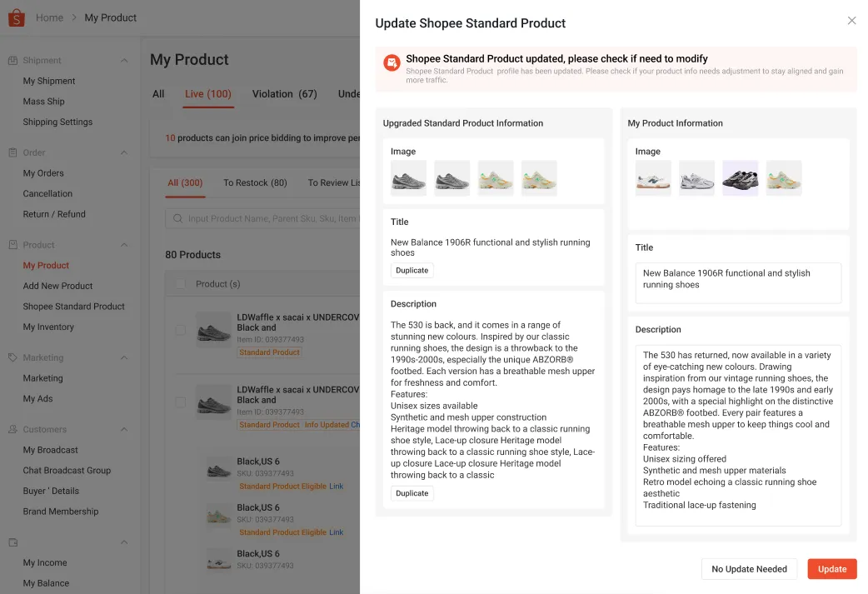Click the Customers section icon in sidebar
The width and height of the screenshot is (868, 594).
coord(12,429)
